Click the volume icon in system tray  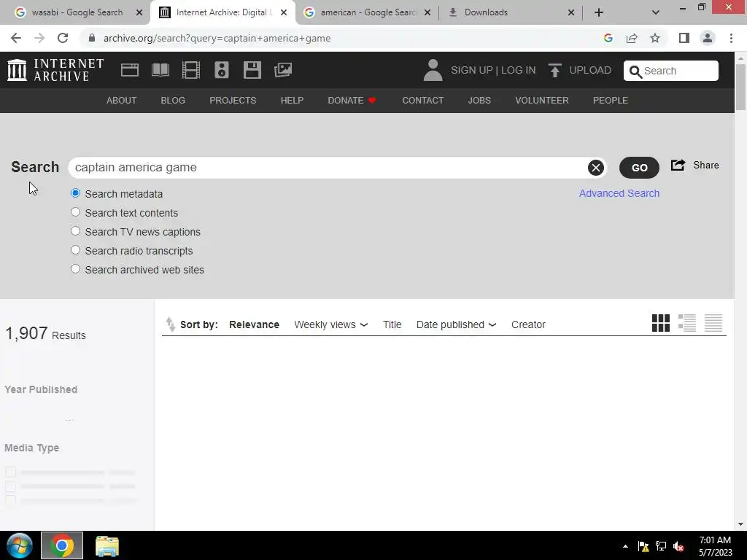coord(678,546)
